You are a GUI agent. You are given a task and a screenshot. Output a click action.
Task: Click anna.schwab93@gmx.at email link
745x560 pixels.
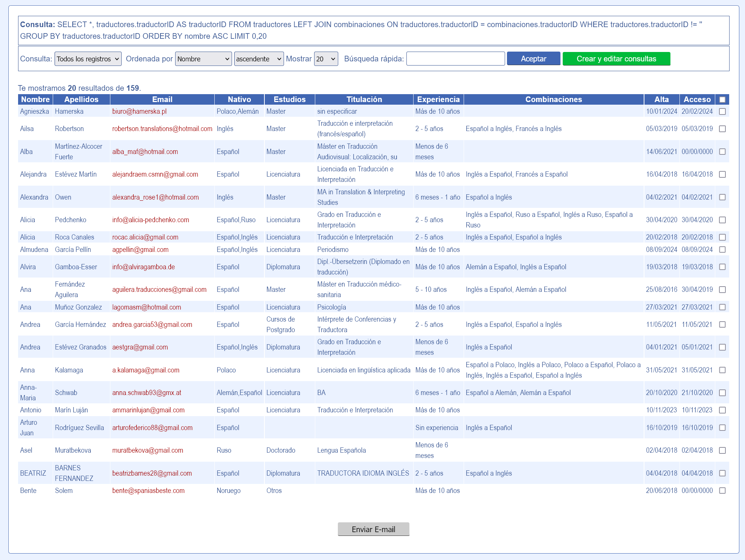coord(147,393)
